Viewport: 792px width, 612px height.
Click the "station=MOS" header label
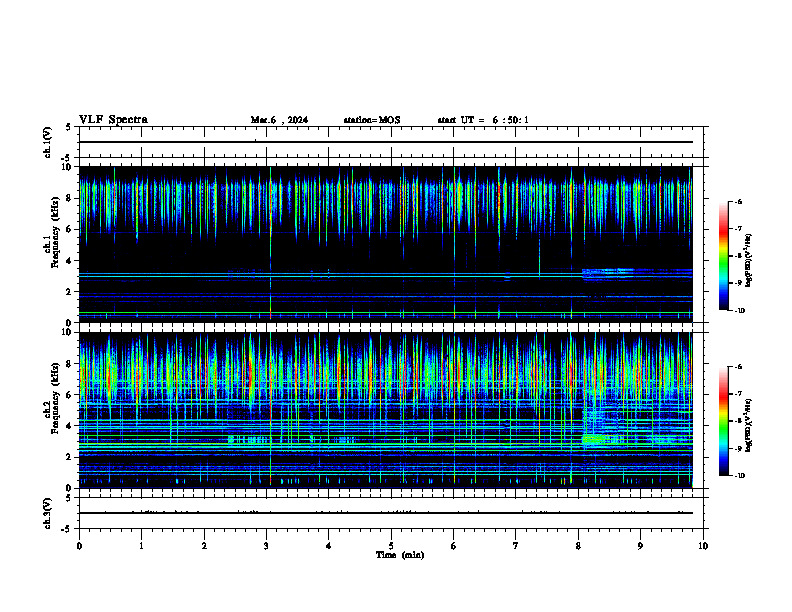pyautogui.click(x=372, y=120)
